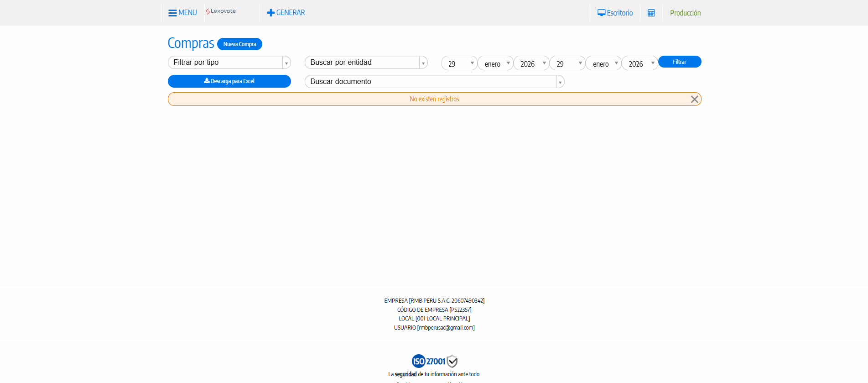The width and height of the screenshot is (868, 383).
Task: Choose the start year 2026 dropdown
Action: [x=531, y=63]
